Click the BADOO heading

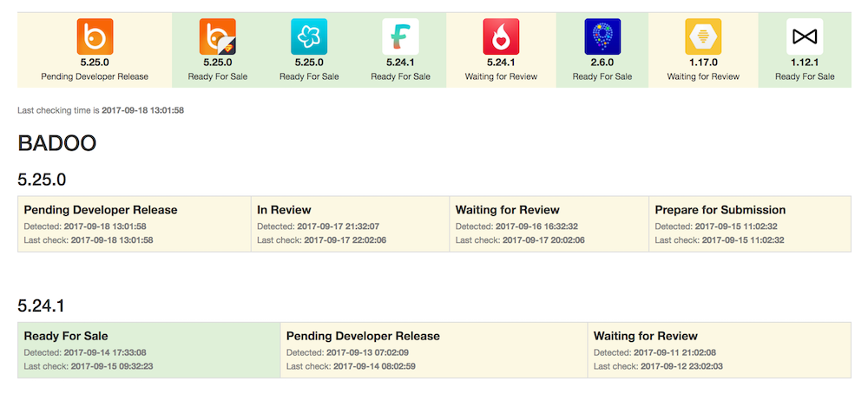point(56,143)
